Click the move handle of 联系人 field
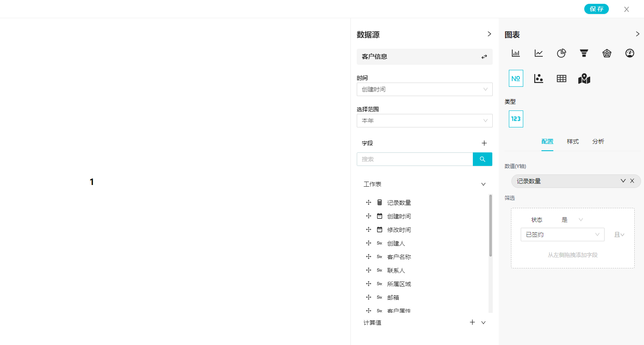The image size is (644, 345). (369, 270)
